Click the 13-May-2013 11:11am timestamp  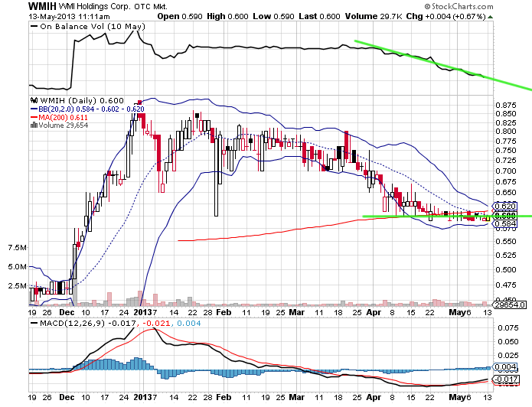click(69, 17)
